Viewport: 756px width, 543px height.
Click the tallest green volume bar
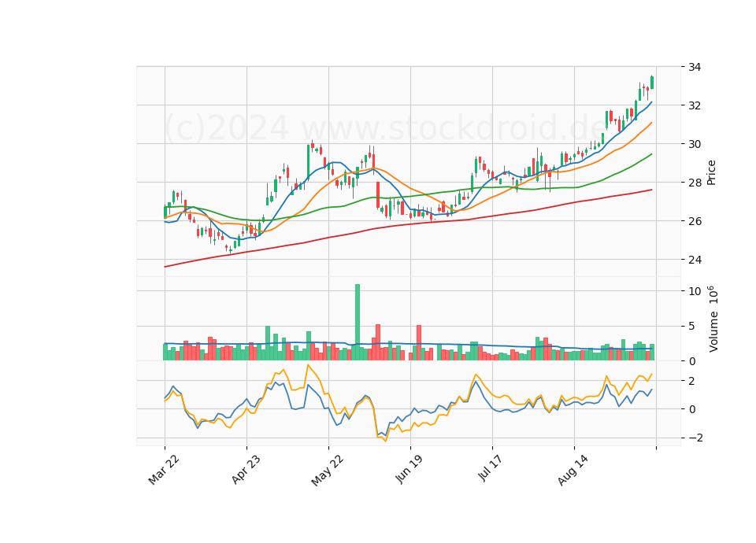tap(358, 323)
